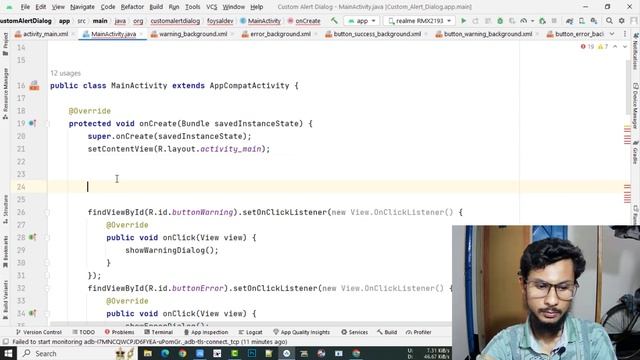
Task: Open editor tabs more options menu
Action: point(625,34)
